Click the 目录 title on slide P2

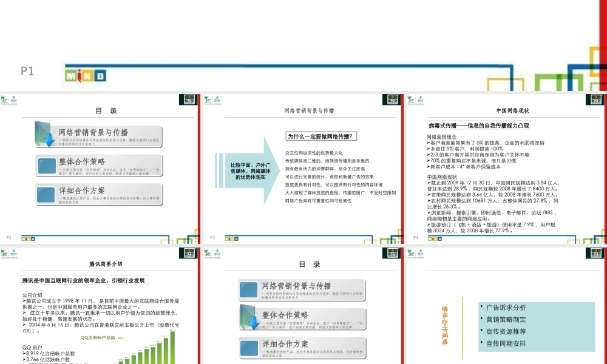click(106, 111)
